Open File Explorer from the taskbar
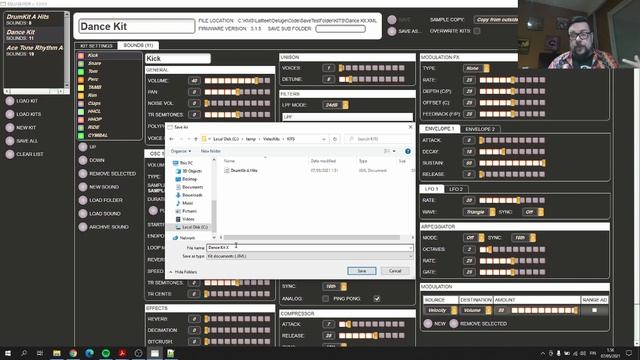This screenshot has width=640, height=360. (x=57, y=353)
